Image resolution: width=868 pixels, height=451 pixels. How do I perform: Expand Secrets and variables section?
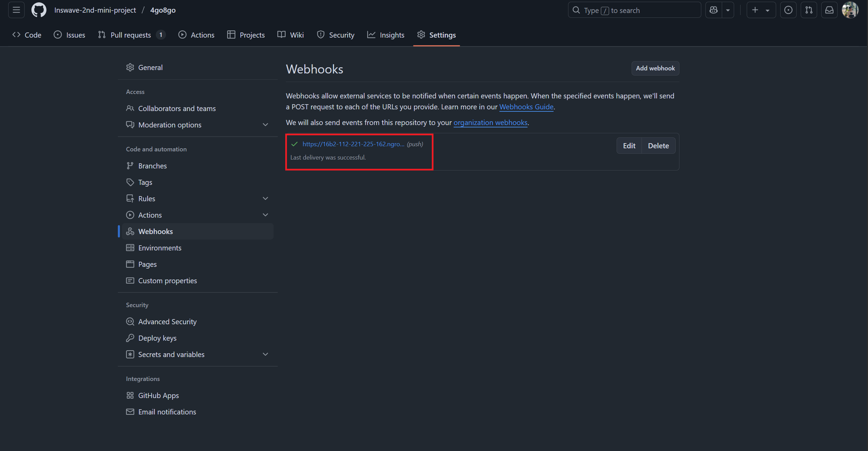point(265,354)
